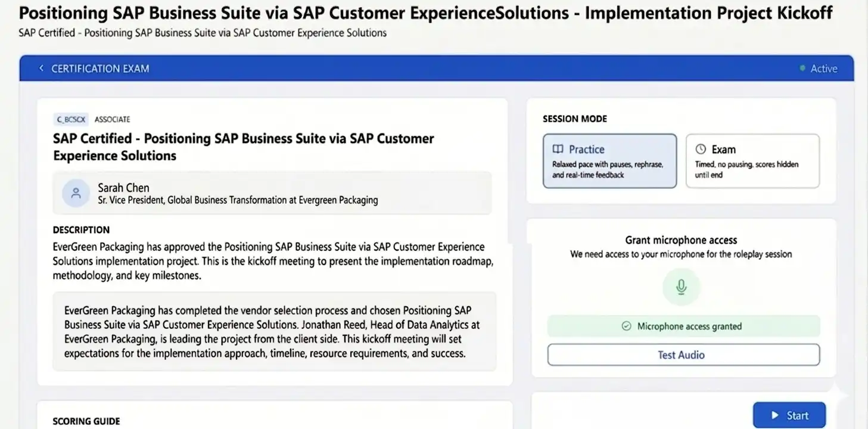
Task: Click the Practice book icon
Action: click(558, 149)
